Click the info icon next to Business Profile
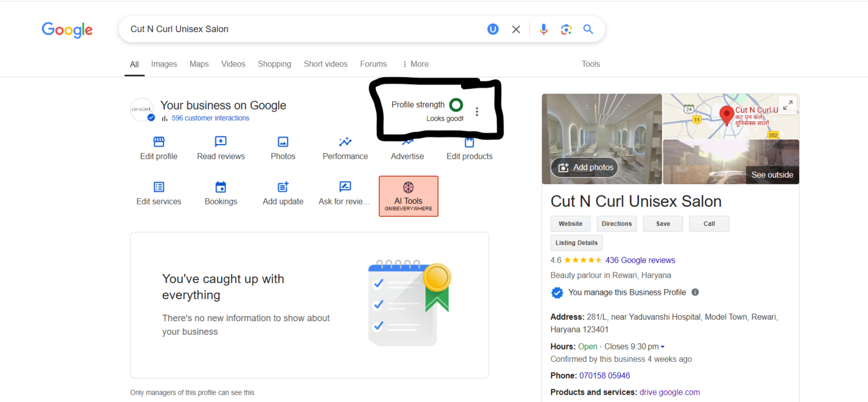This screenshot has height=402, width=868. 695,292
